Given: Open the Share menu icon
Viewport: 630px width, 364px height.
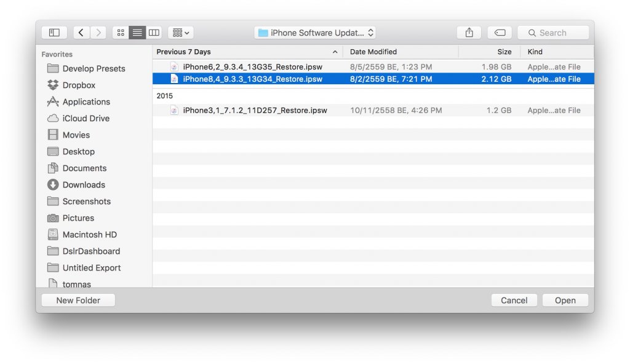Looking at the screenshot, I should pos(469,32).
